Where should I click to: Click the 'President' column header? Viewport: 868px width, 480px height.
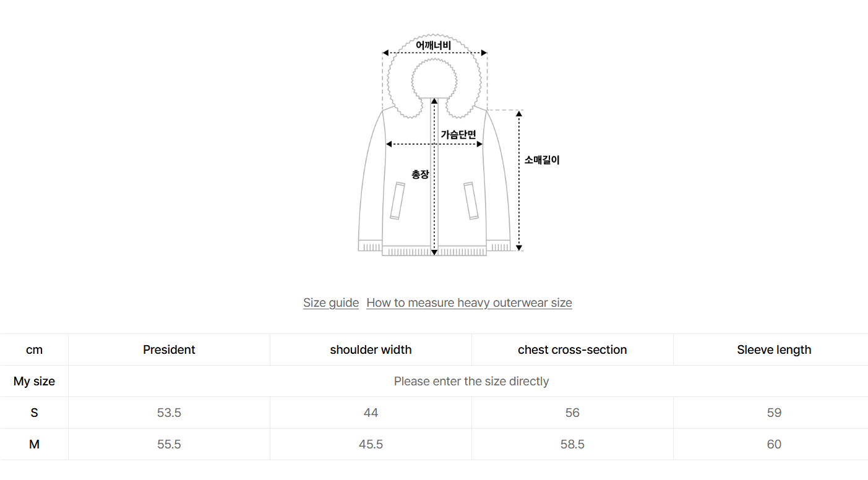(169, 349)
